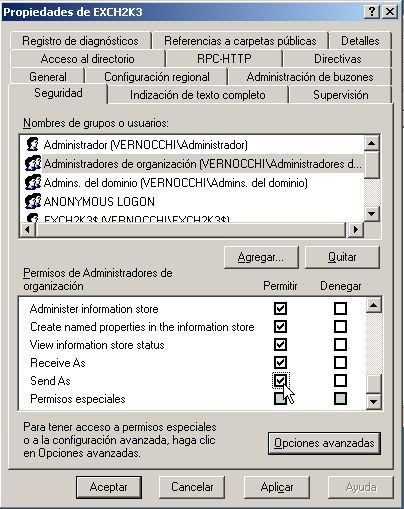The width and height of the screenshot is (404, 509).
Task: Open the Administración de buzones tab
Action: coord(310,77)
